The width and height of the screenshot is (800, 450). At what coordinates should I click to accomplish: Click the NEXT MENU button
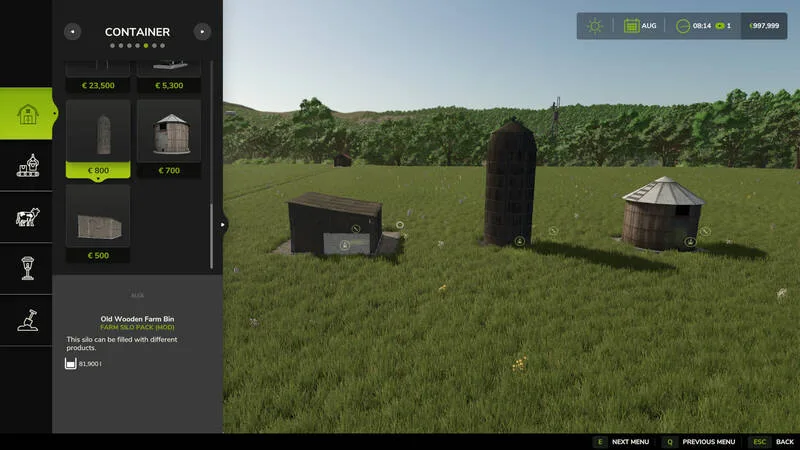click(x=630, y=442)
